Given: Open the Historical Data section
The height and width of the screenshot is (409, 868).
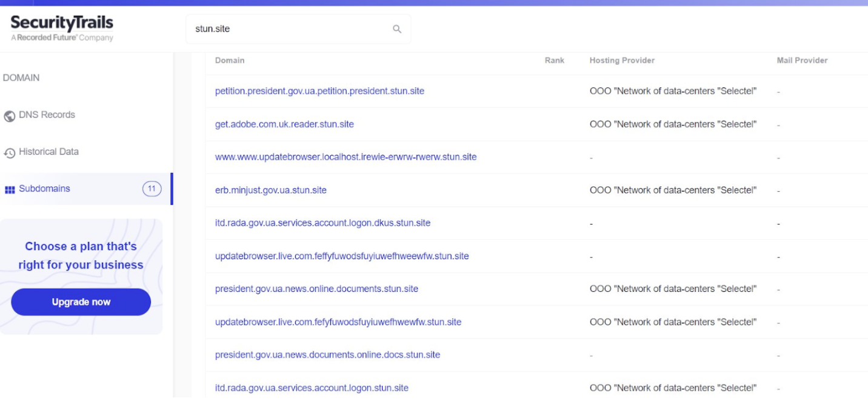Looking at the screenshot, I should [x=48, y=152].
